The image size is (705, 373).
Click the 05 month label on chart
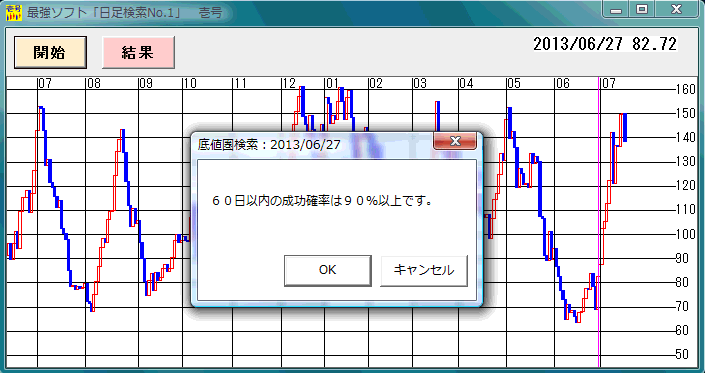coord(513,84)
